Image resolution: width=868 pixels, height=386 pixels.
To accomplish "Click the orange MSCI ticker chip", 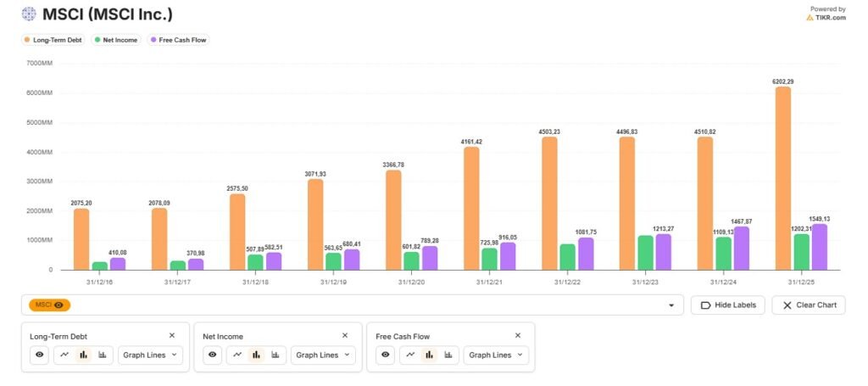I will (49, 305).
